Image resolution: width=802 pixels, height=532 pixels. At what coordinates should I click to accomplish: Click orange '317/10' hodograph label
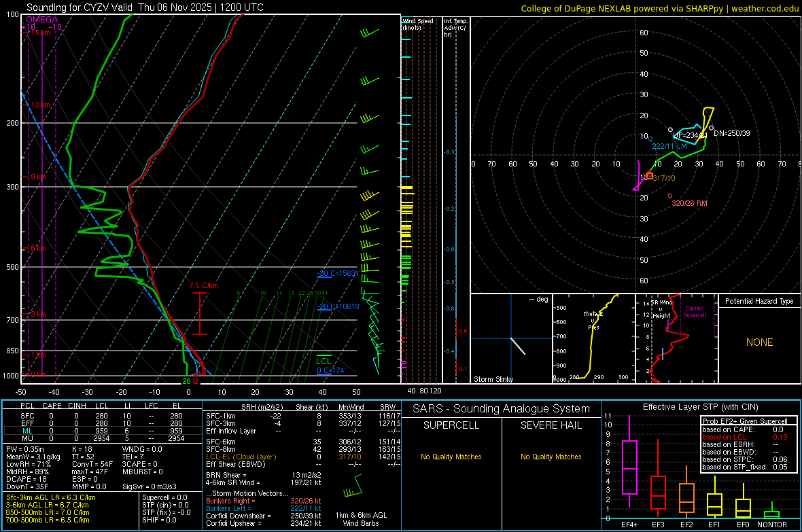click(664, 178)
